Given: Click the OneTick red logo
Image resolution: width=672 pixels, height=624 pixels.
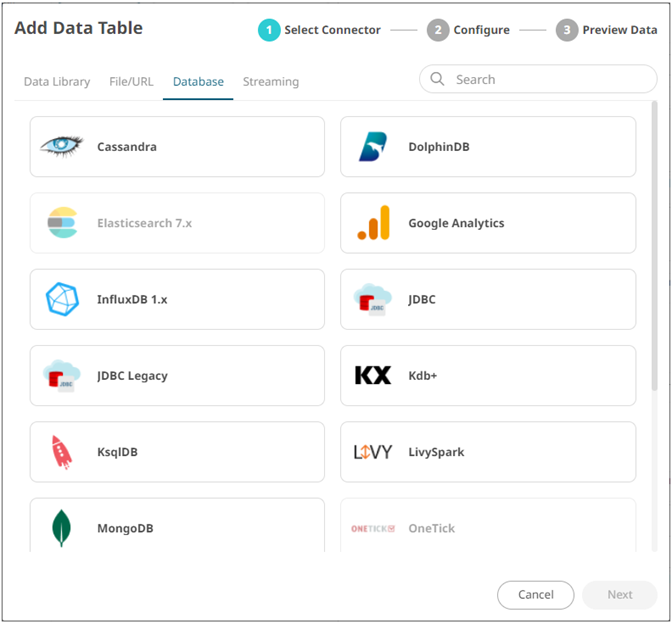Looking at the screenshot, I should tap(373, 528).
